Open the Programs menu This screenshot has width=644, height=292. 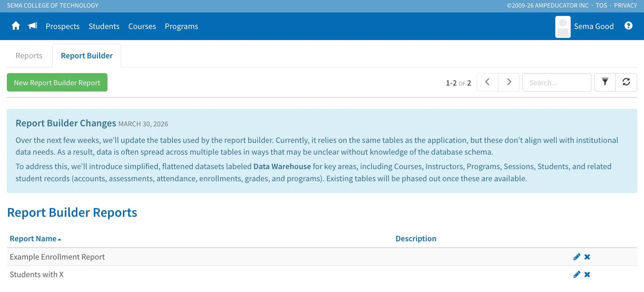[x=181, y=26]
